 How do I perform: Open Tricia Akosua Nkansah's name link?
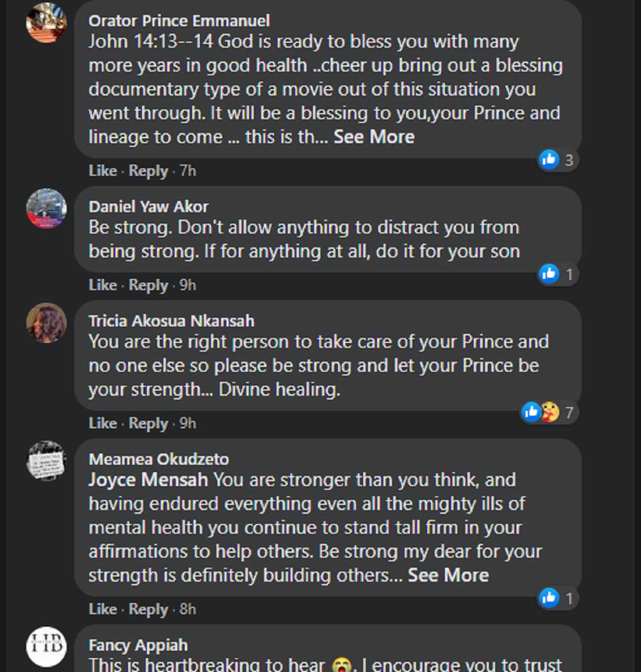pos(171,321)
